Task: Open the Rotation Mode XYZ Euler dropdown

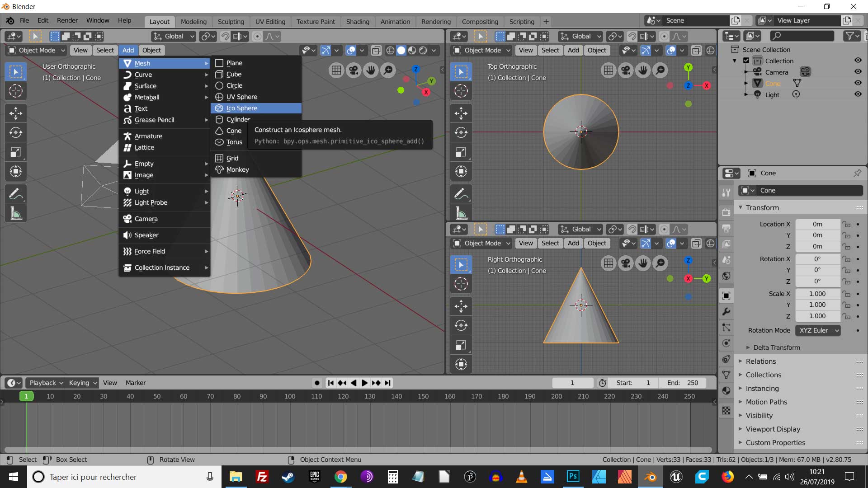Action: 818,330
